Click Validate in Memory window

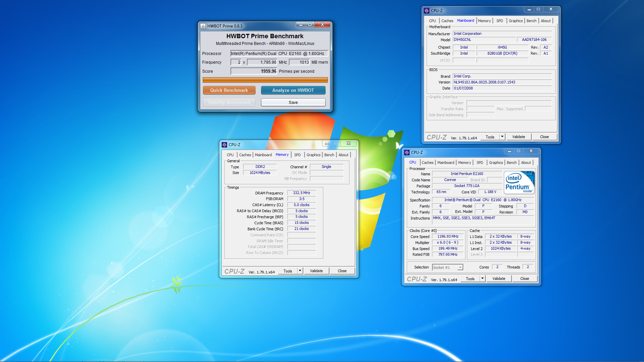[316, 271]
